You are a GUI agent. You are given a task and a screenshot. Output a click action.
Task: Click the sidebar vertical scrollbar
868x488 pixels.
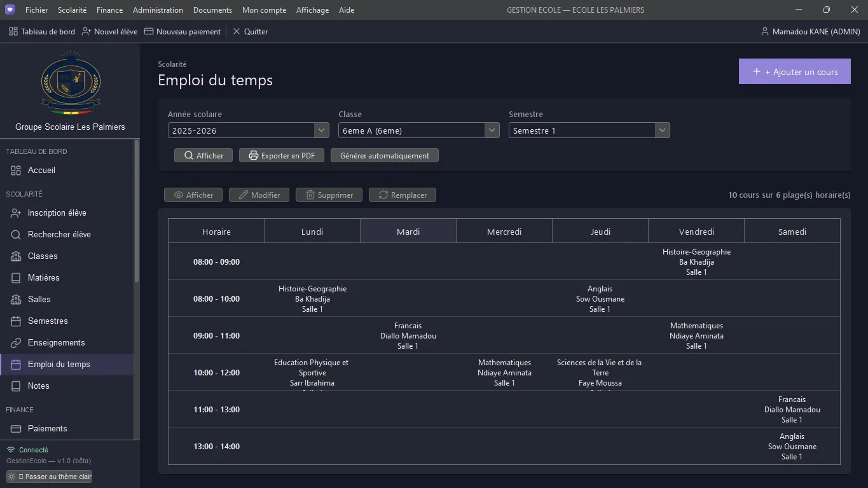tap(136, 212)
